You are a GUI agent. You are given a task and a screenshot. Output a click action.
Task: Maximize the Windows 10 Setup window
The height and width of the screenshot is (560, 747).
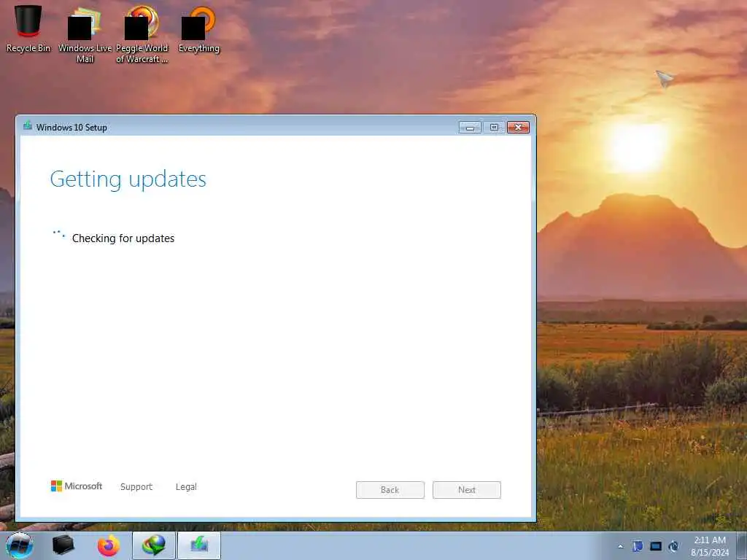(x=494, y=127)
